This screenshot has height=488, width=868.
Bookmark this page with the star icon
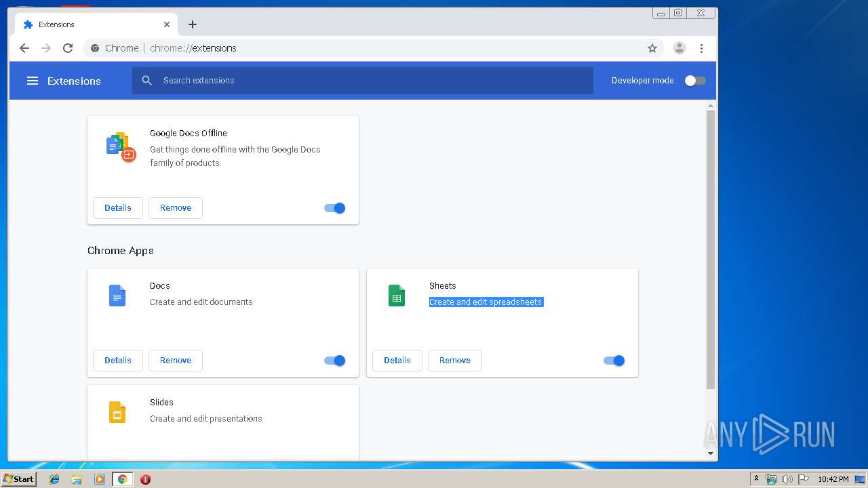[x=652, y=48]
